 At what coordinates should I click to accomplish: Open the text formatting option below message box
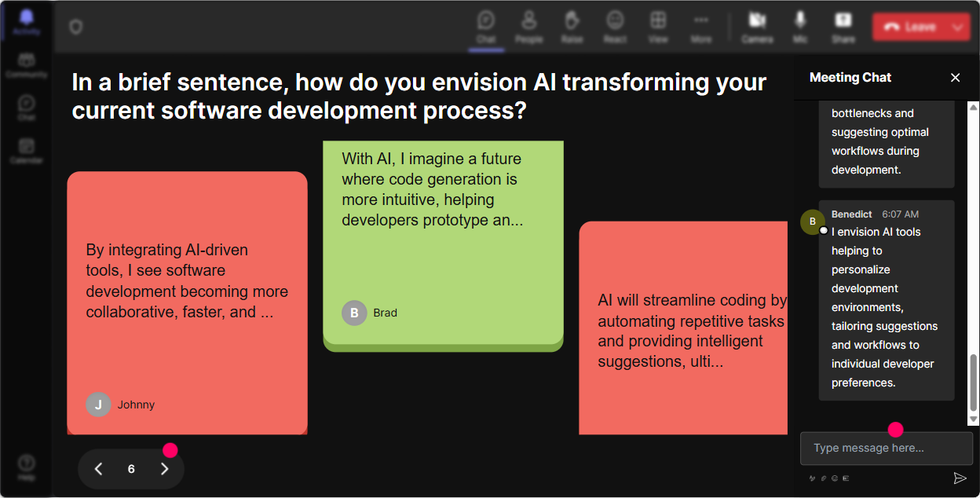pos(813,478)
